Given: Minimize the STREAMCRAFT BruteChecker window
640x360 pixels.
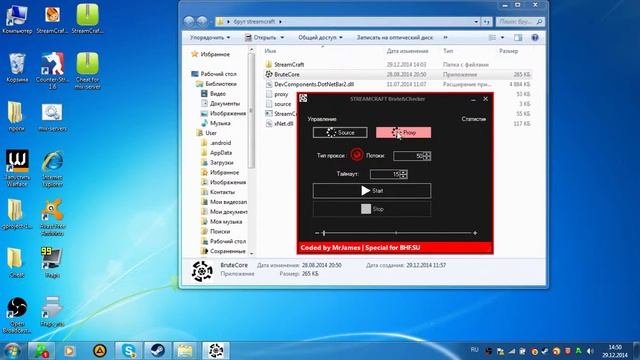Looking at the screenshot, I should (473, 99).
